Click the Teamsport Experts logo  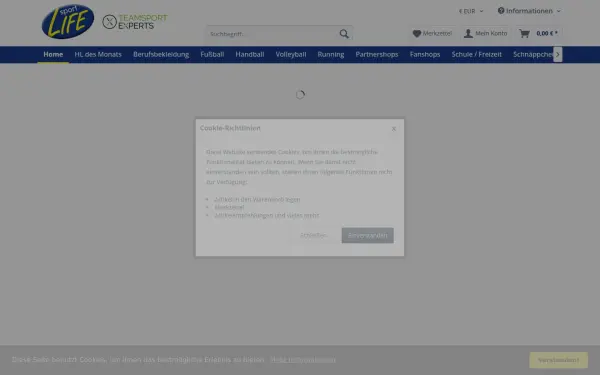(x=135, y=22)
